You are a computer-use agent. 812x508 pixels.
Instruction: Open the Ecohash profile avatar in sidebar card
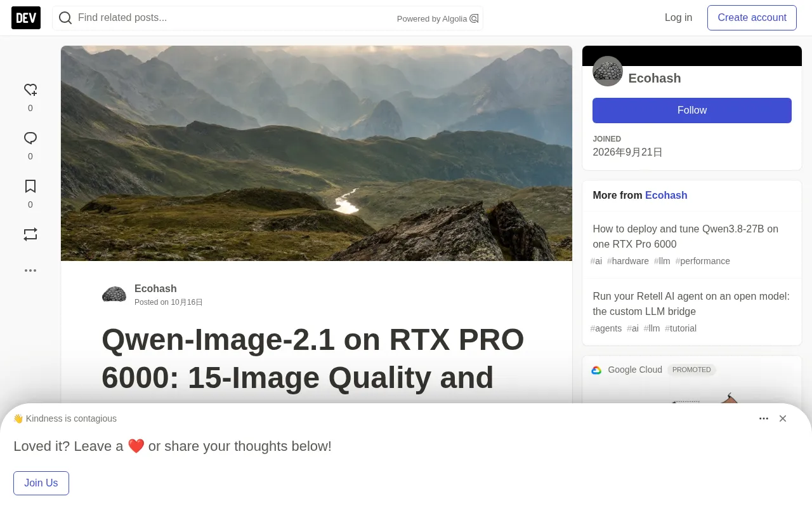[608, 71]
